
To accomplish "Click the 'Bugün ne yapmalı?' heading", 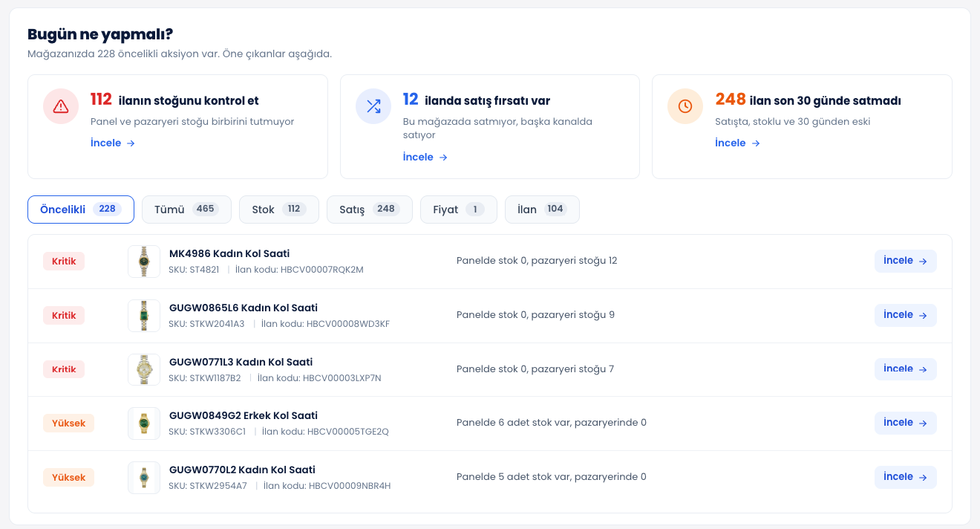I will tap(100, 34).
